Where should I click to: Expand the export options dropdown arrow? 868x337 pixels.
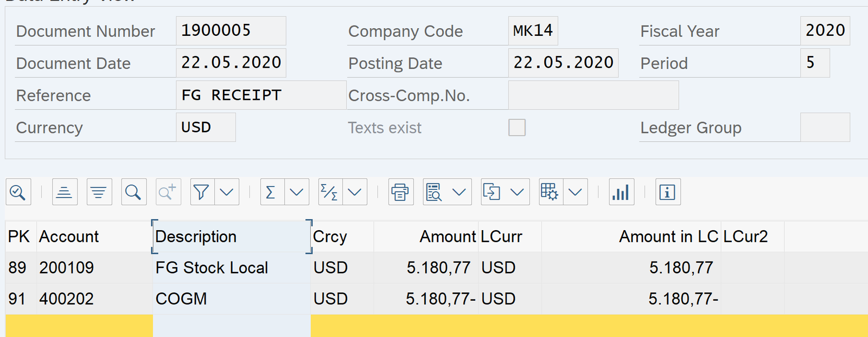(x=517, y=192)
